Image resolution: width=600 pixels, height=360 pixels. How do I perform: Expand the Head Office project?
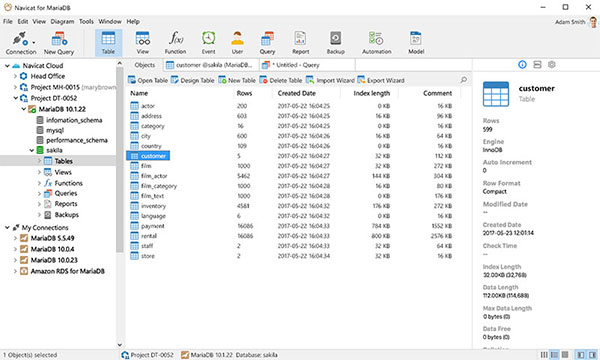tap(15, 76)
